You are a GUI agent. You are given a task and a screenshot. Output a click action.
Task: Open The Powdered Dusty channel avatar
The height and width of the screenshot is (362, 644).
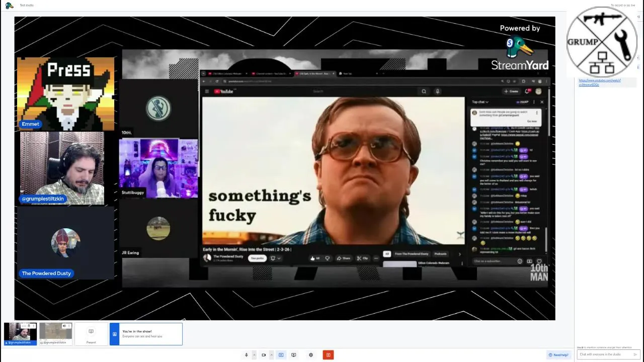(x=207, y=258)
